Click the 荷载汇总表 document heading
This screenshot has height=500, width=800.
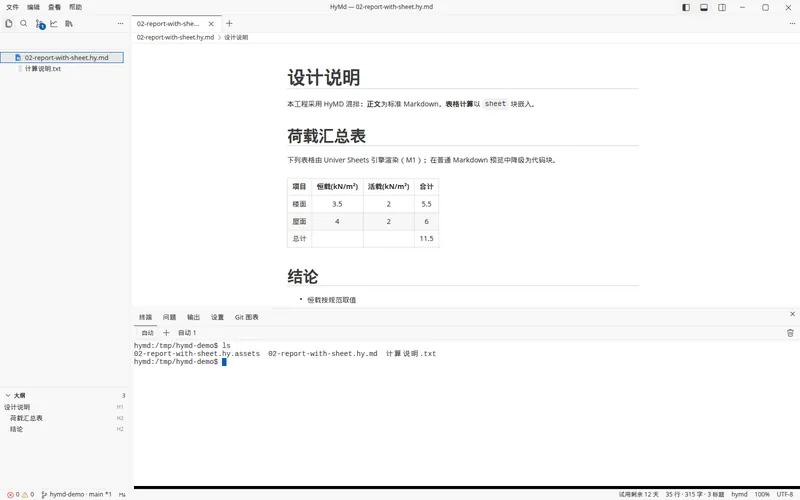click(x=327, y=136)
